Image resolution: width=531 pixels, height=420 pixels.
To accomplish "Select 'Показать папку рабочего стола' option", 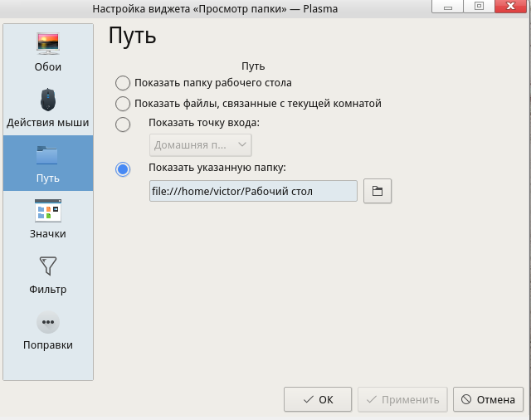I will [123, 83].
